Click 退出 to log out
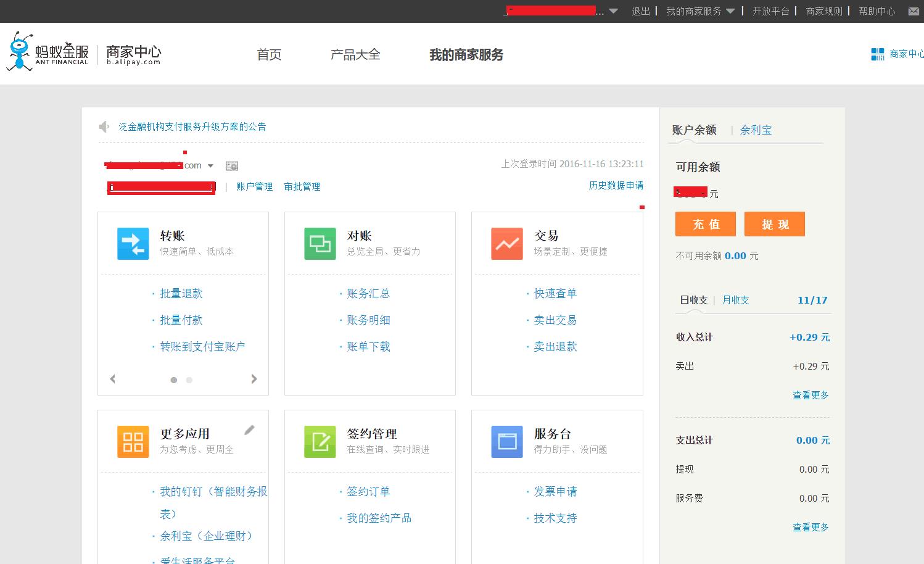Image resolution: width=924 pixels, height=564 pixels. point(641,11)
